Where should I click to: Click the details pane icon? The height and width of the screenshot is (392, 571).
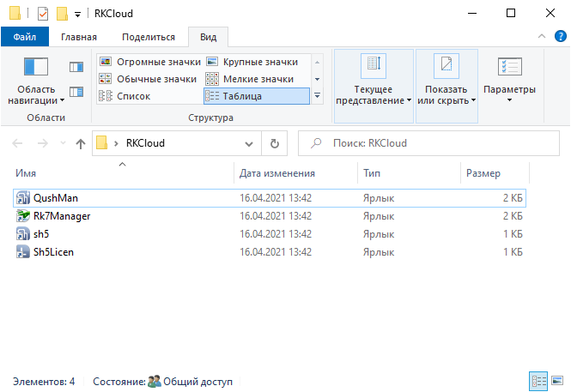(x=76, y=91)
